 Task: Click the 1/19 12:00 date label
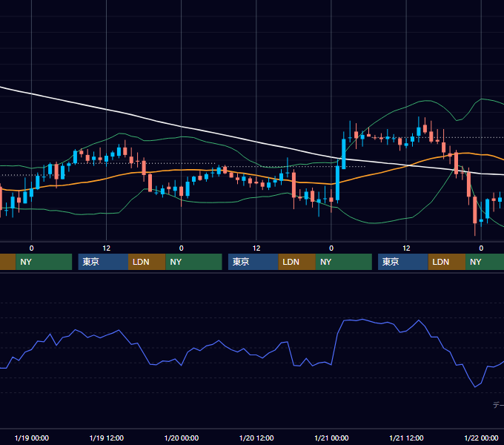tap(107, 438)
